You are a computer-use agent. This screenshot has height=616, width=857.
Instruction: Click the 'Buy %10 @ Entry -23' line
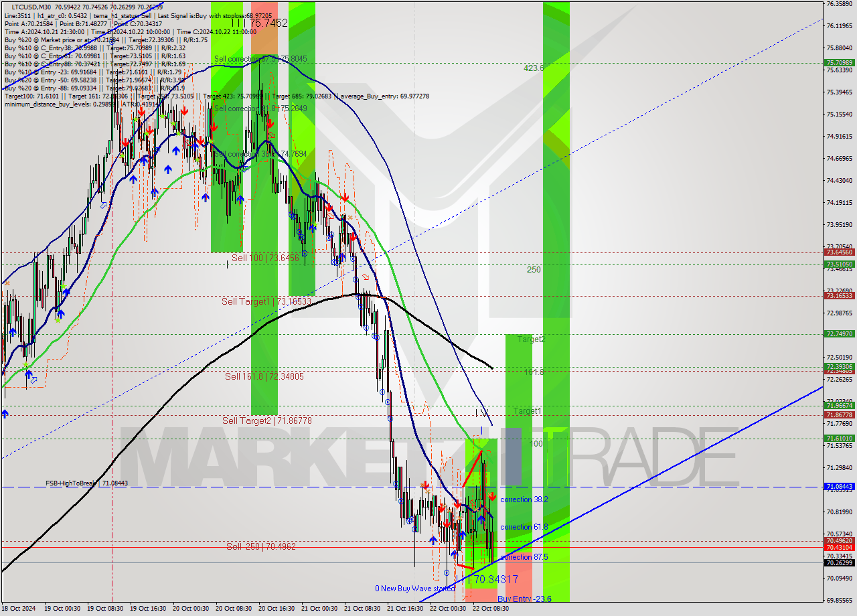click(94, 72)
